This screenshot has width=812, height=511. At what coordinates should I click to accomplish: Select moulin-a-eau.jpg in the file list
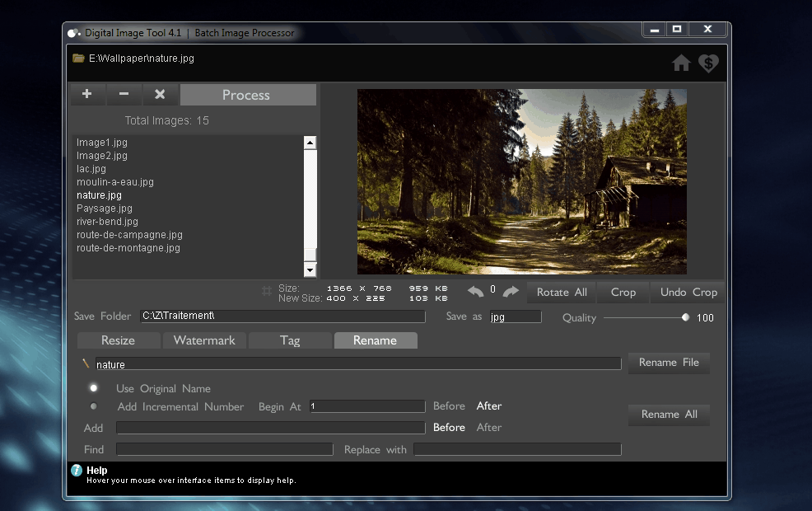coord(115,182)
